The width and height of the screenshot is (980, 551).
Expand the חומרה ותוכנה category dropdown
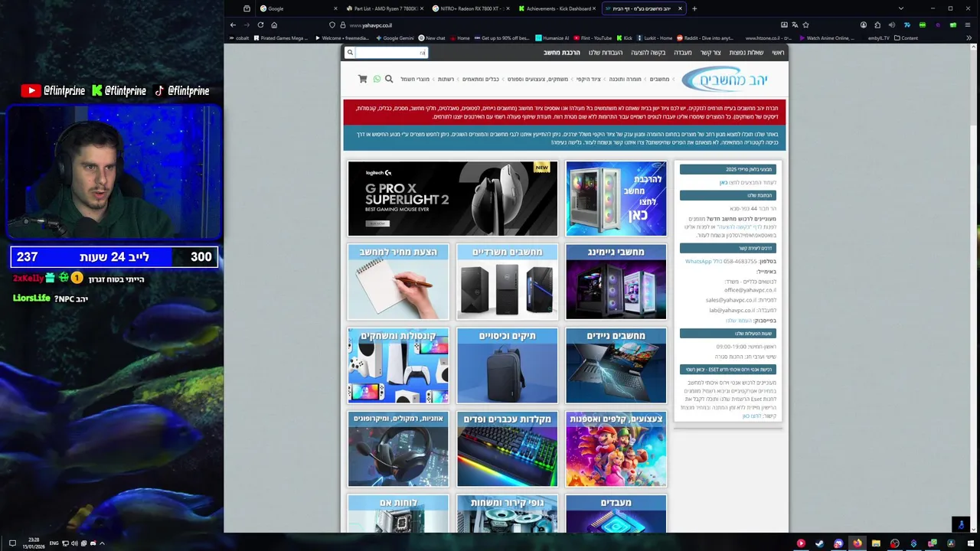pos(625,79)
